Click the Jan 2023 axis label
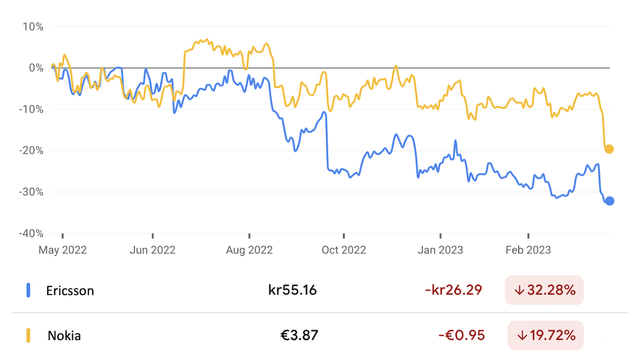Screen dimensions: 644x361 click(441, 250)
